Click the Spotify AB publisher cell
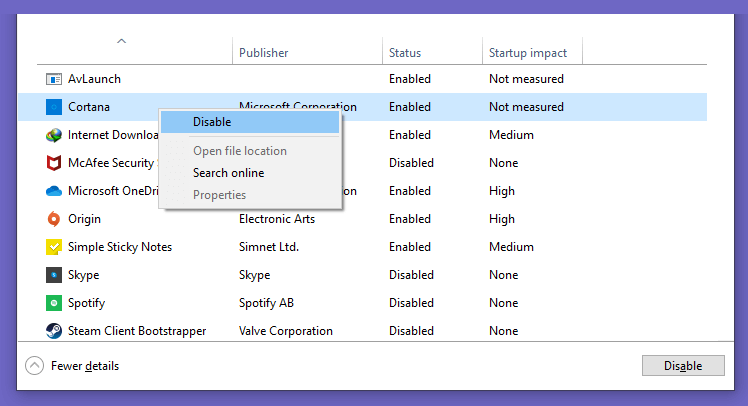Viewport: 748px width, 406px height. click(x=266, y=303)
